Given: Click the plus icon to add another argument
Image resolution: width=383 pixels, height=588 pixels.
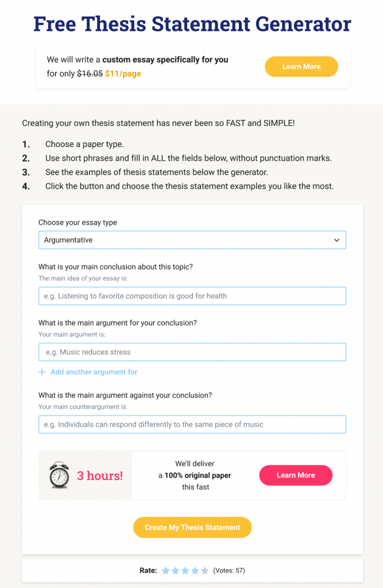Looking at the screenshot, I should tap(41, 372).
